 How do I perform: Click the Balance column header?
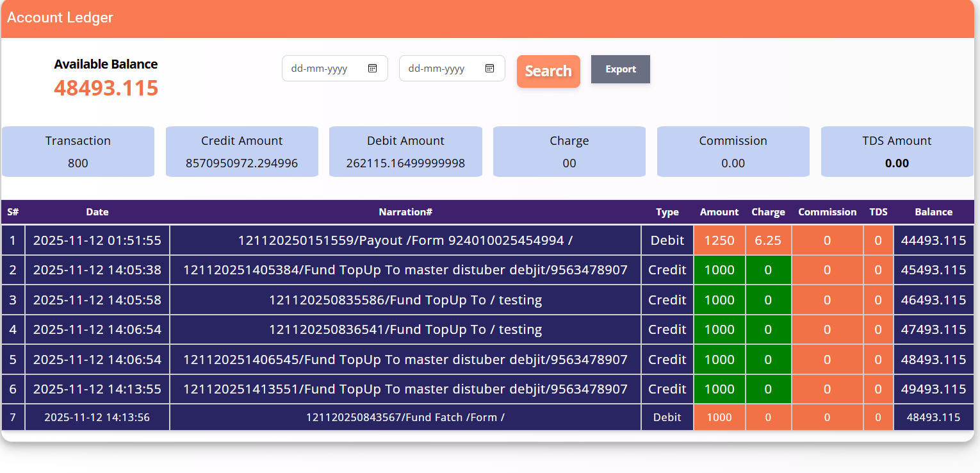pyautogui.click(x=933, y=212)
